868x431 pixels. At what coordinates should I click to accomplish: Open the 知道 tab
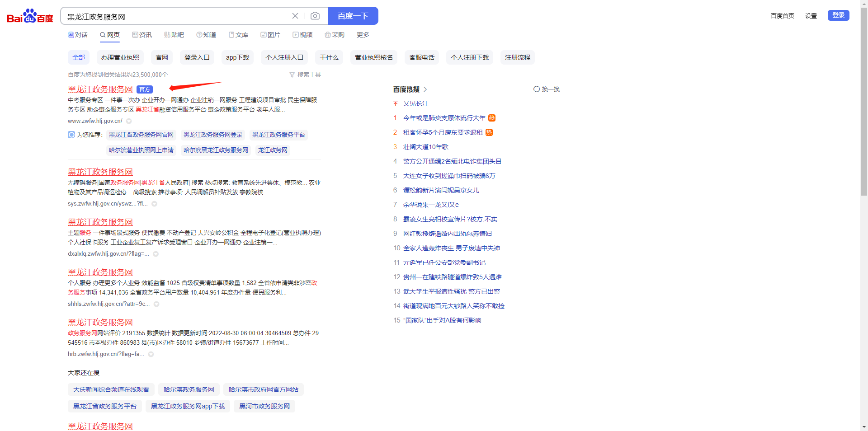(206, 35)
